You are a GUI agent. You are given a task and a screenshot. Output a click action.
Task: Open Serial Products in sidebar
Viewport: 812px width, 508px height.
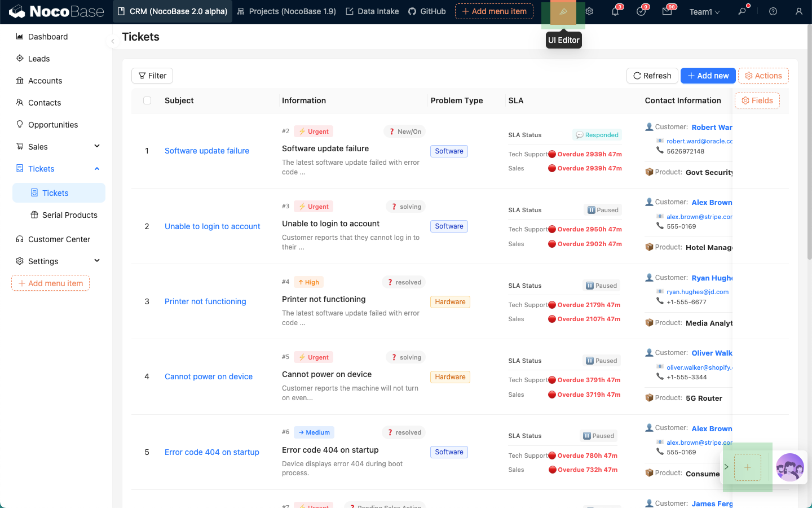[69, 215]
